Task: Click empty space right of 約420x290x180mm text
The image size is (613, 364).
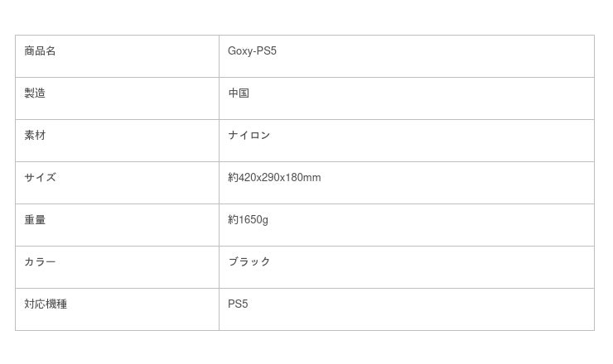Action: [x=456, y=183]
